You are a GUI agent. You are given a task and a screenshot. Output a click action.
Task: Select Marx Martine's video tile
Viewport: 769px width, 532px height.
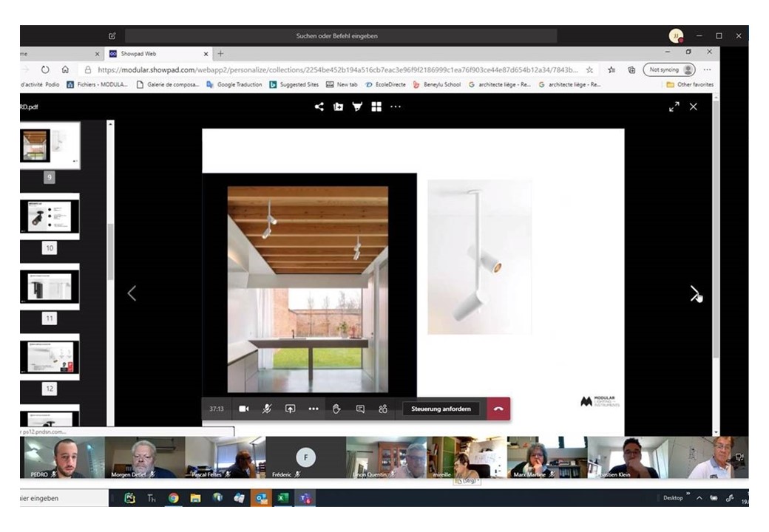(x=547, y=457)
